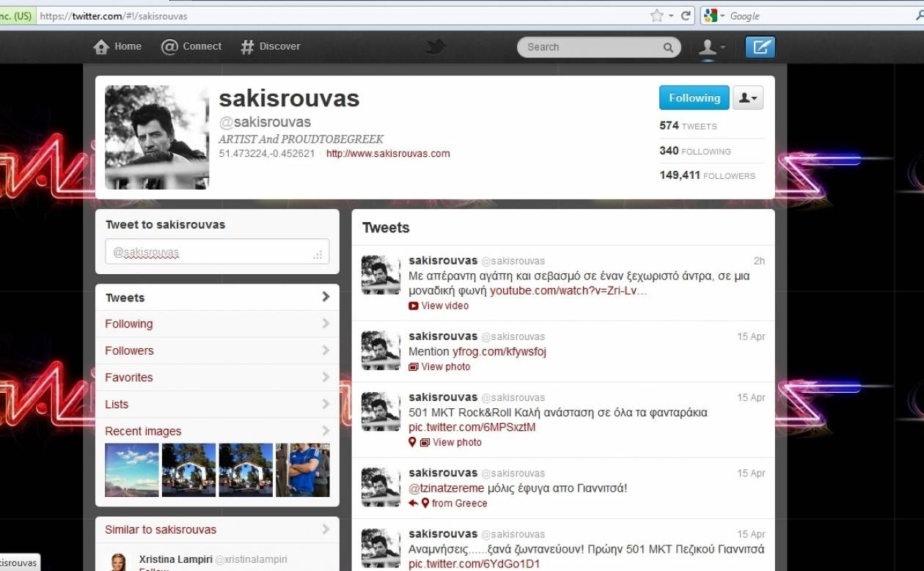Visit the sakisrouvas.com website link
The width and height of the screenshot is (924, 571).
click(x=388, y=154)
